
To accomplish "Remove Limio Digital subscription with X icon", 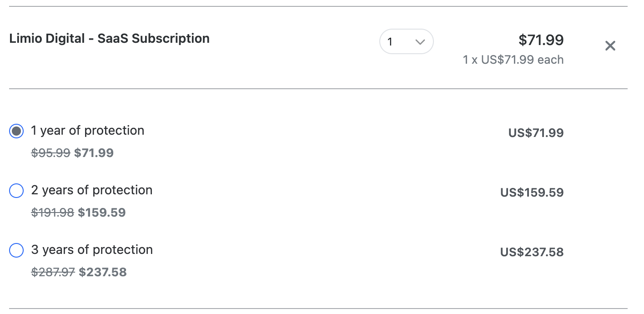I will click(x=610, y=46).
